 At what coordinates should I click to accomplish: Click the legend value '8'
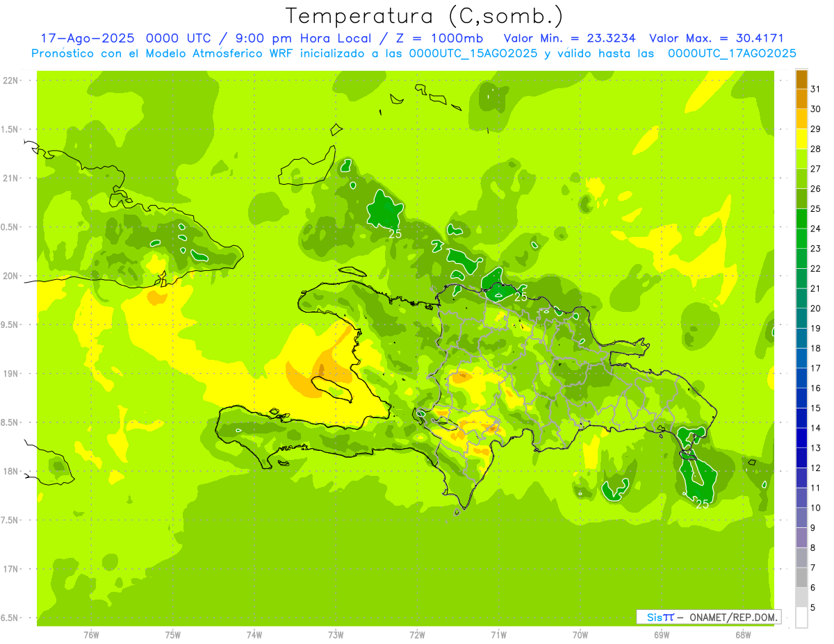coord(813,547)
